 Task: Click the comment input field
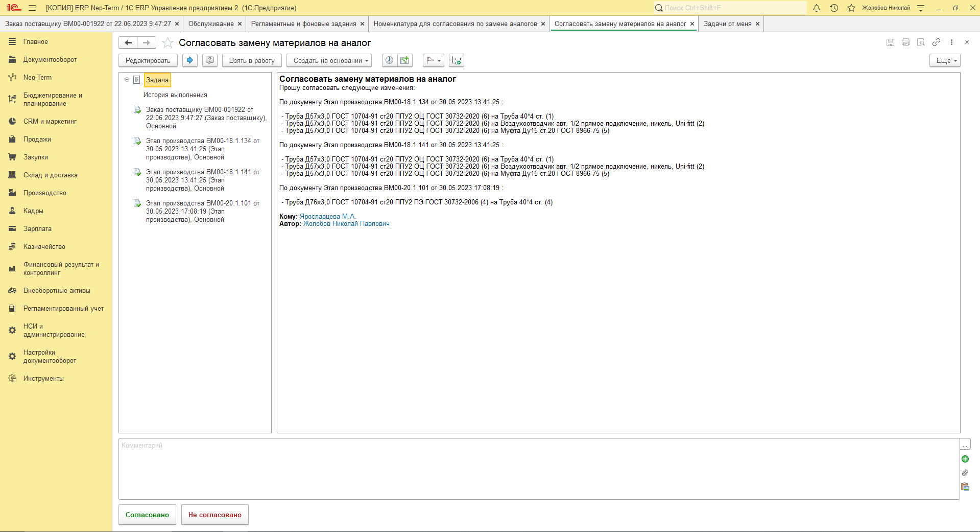(x=539, y=469)
